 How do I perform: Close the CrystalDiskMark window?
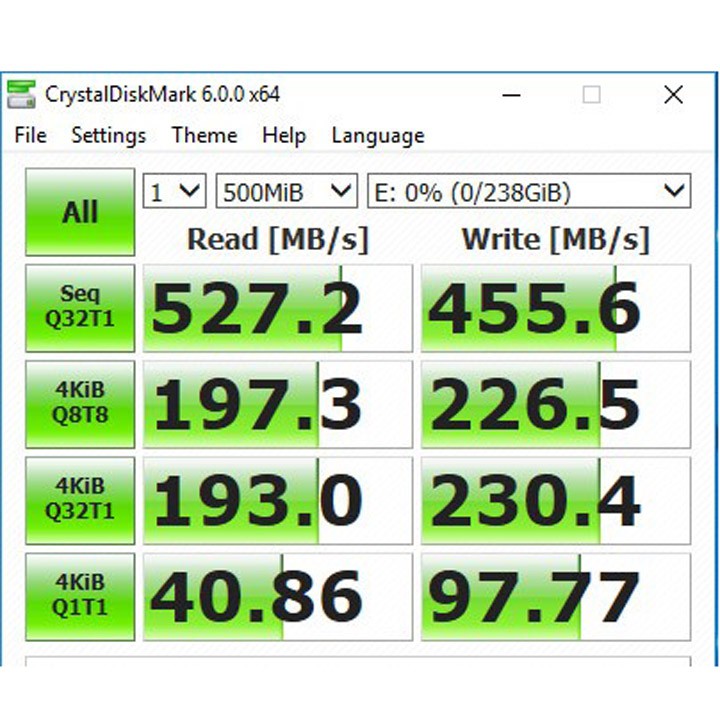673,95
